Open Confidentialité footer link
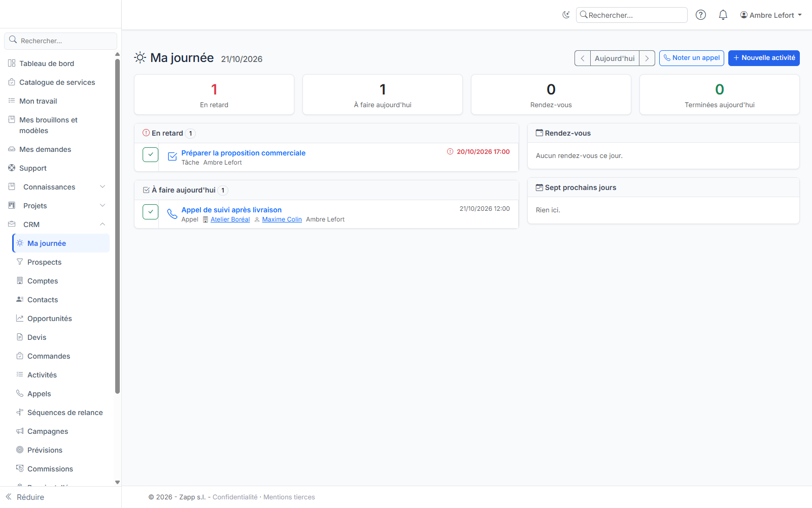This screenshot has width=812, height=508. point(235,497)
